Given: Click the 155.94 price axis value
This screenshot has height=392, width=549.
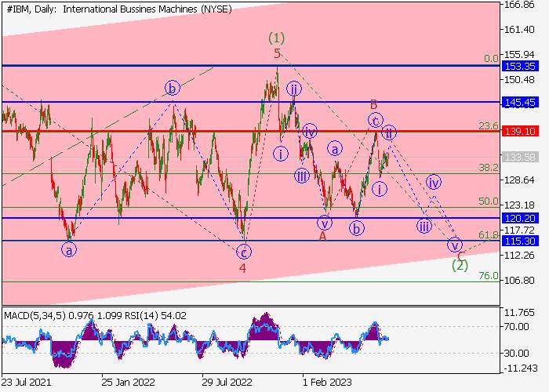Looking at the screenshot, I should click(x=519, y=55).
